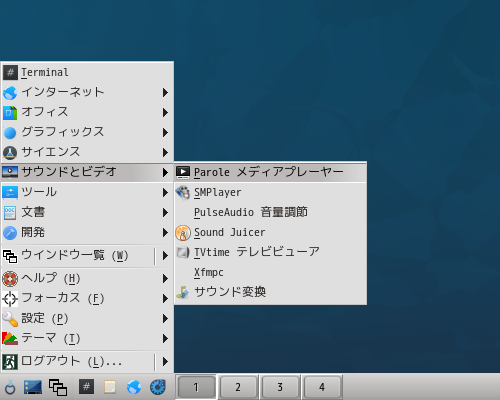Click the SMPlayer film reel icon

[183, 192]
